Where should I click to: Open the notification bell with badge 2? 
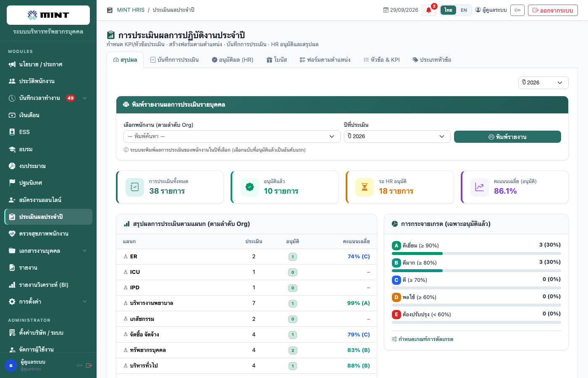point(429,10)
